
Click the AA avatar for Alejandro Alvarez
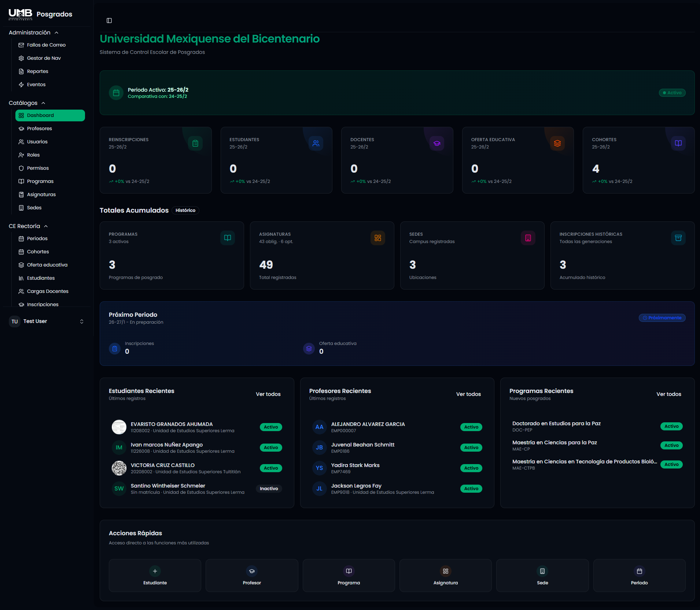click(x=320, y=427)
